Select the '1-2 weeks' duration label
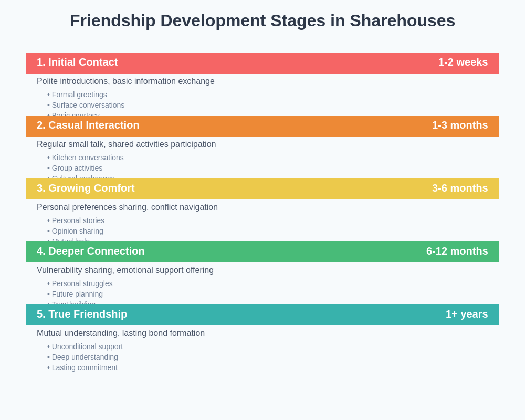525x420 pixels. [463, 62]
